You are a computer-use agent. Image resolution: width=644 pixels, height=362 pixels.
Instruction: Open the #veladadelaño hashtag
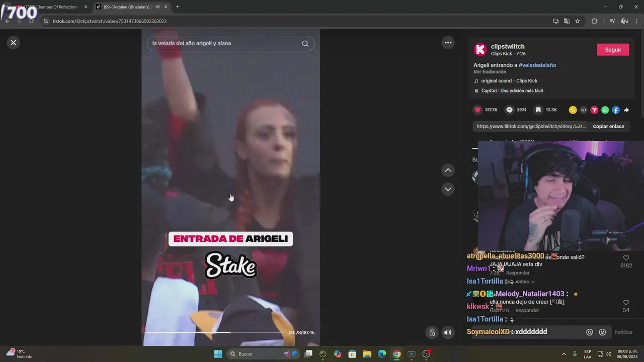pyautogui.click(x=537, y=65)
